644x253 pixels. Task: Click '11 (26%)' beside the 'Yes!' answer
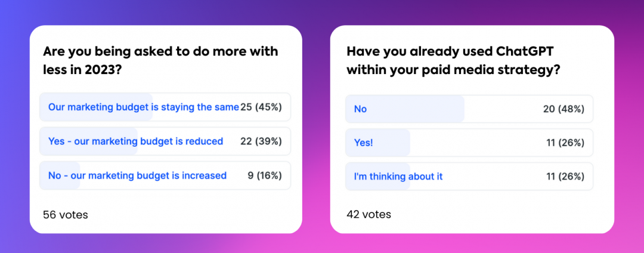coord(565,143)
